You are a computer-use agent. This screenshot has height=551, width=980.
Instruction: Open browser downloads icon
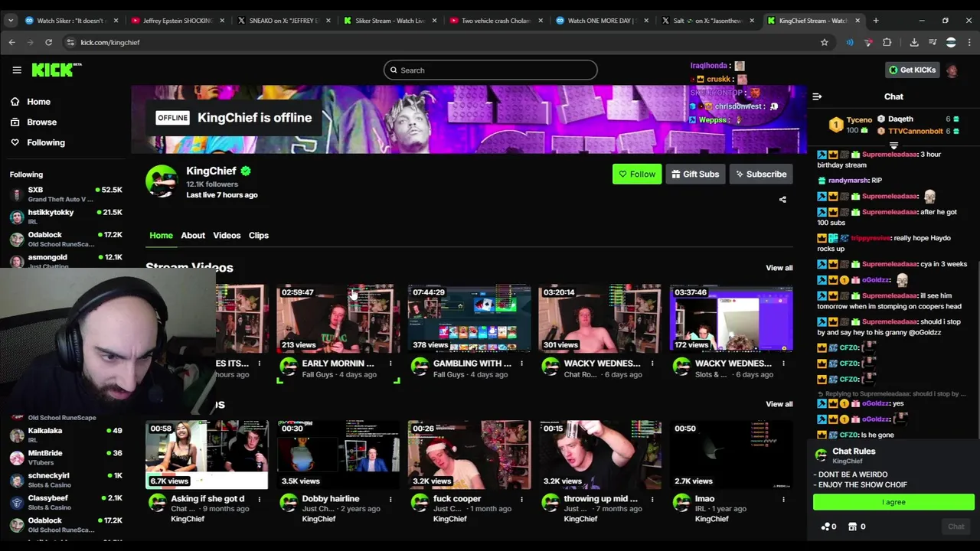pyautogui.click(x=914, y=43)
